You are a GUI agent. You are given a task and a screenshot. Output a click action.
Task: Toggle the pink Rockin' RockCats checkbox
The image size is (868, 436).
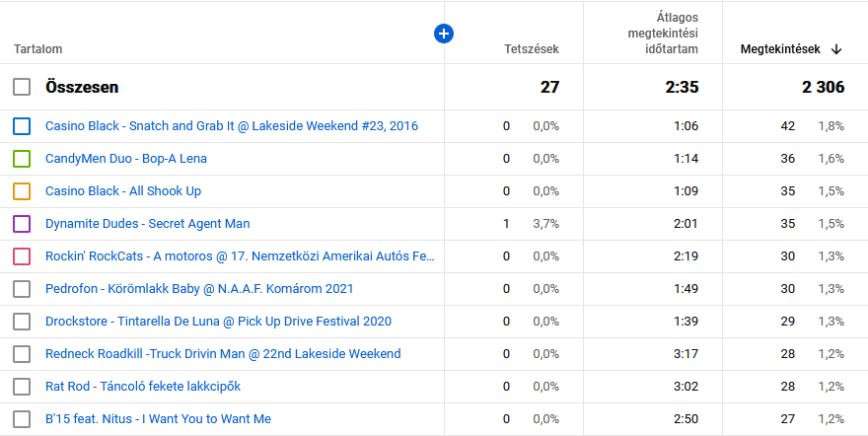coord(22,256)
